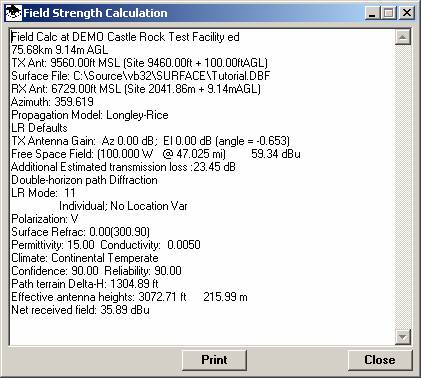Click the 'Azimuth: 359.619' line

tap(52, 102)
